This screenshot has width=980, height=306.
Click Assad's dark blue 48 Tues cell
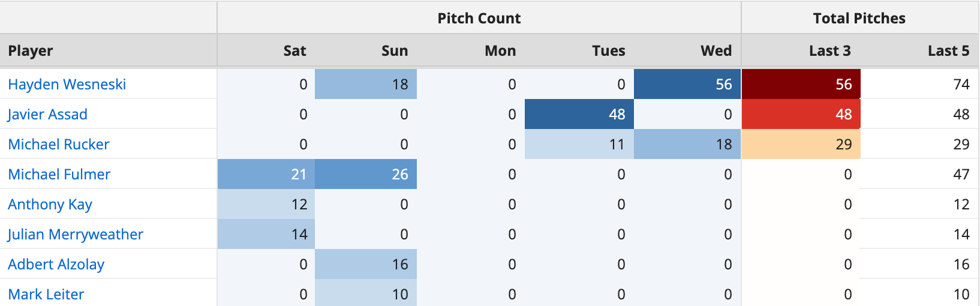pyautogui.click(x=579, y=115)
